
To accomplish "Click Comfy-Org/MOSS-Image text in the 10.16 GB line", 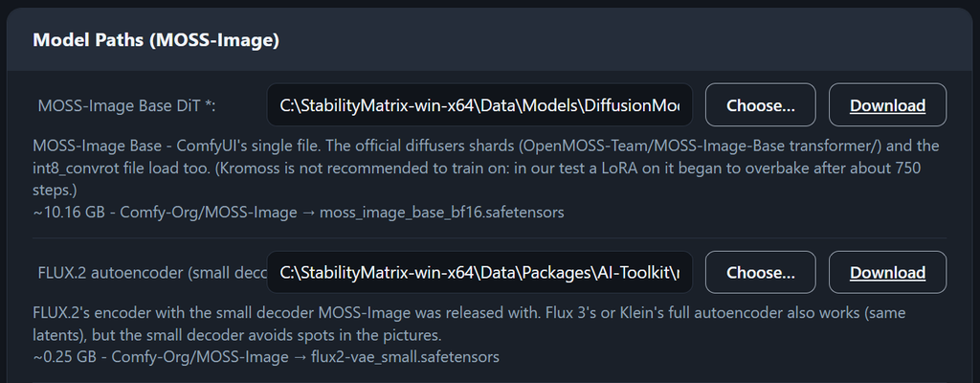I will pyautogui.click(x=208, y=213).
